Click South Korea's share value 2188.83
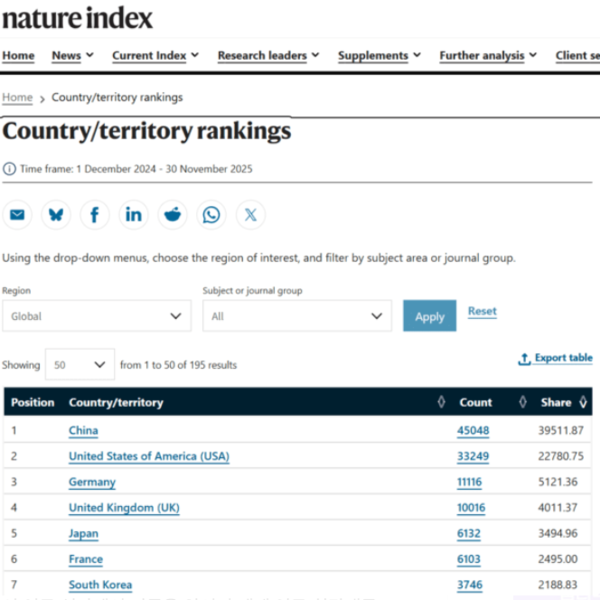 [558, 585]
